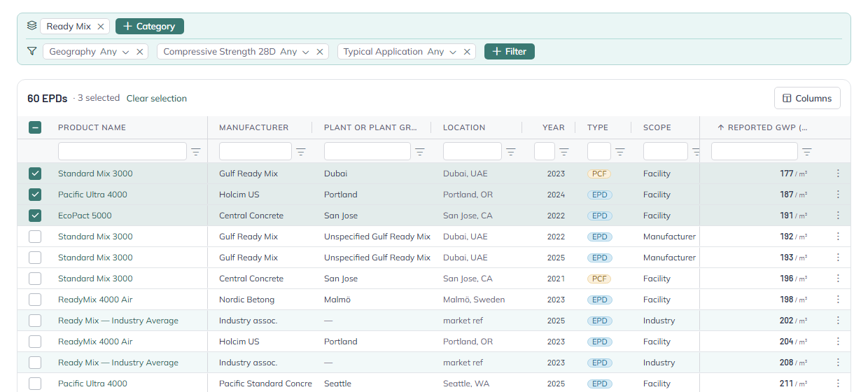Image resolution: width=868 pixels, height=392 pixels.
Task: Open filter menu for Manufacturer column
Action: point(301,152)
